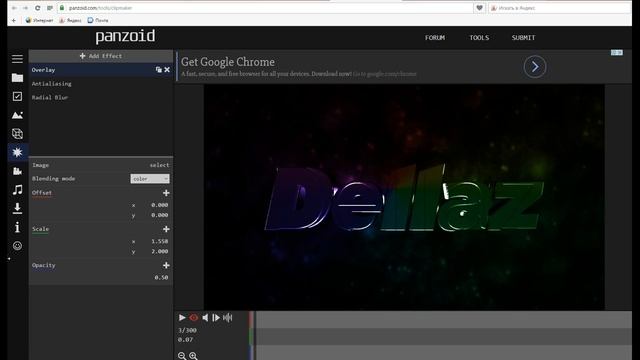Viewport: 640px width, 360px height.
Task: Open the Интернет bookmark
Action: pos(39,20)
